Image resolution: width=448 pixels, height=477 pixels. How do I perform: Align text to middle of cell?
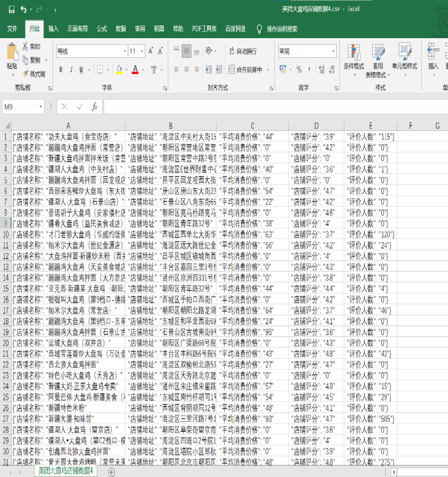(x=187, y=51)
